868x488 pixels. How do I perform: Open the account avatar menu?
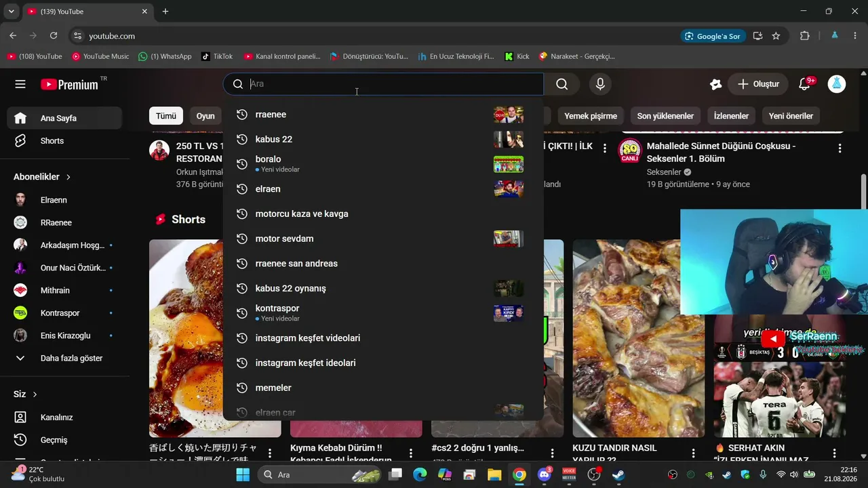[837, 84]
